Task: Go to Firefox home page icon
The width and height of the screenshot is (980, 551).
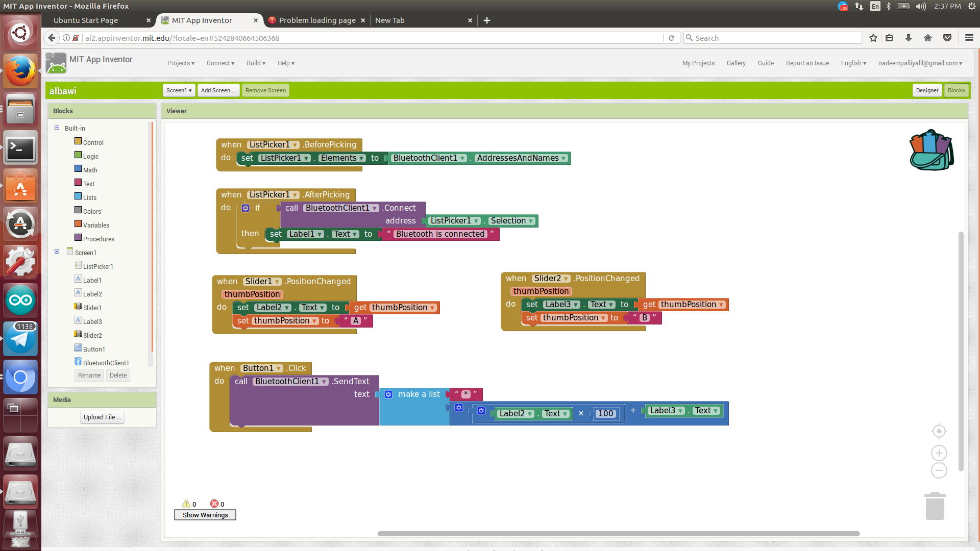Action: pos(928,38)
